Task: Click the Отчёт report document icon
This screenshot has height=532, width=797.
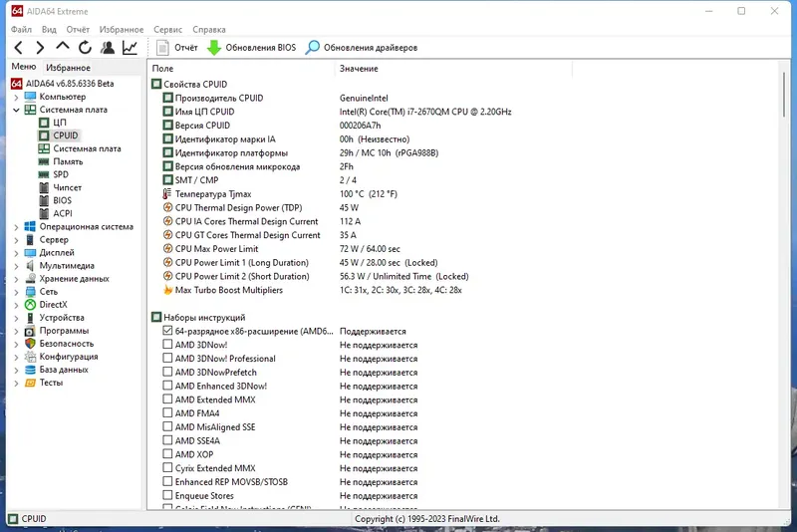Action: pyautogui.click(x=162, y=48)
